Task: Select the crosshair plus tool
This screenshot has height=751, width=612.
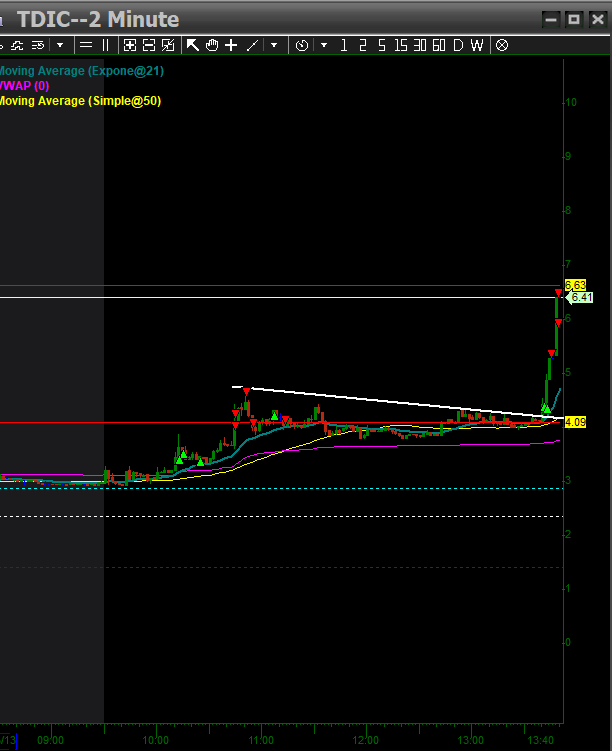Action: (x=231, y=46)
